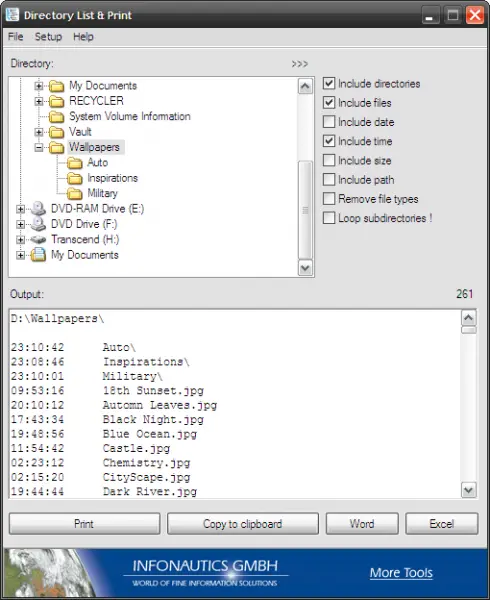Open the Setup menu
Viewport: 490px width, 600px height.
(x=48, y=37)
